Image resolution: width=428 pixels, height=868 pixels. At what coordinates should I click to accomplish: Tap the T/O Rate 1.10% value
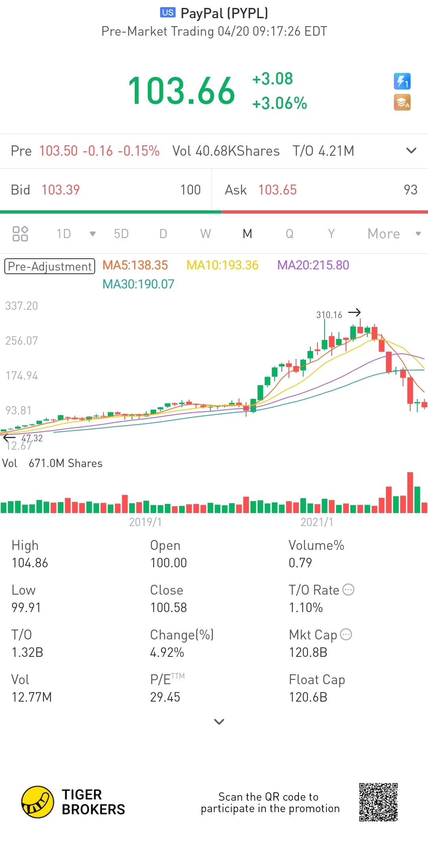click(x=306, y=607)
